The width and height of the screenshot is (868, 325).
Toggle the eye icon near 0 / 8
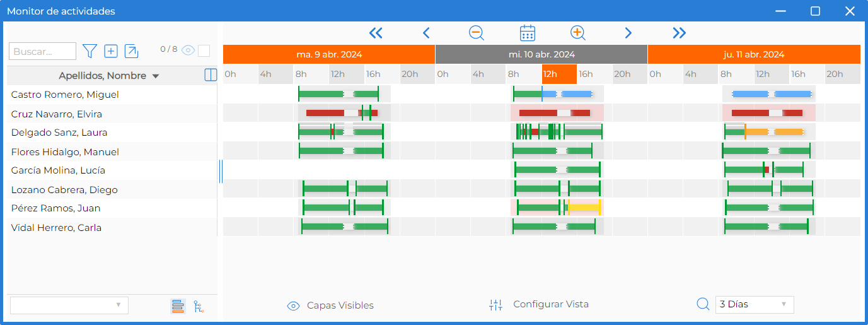pos(187,50)
